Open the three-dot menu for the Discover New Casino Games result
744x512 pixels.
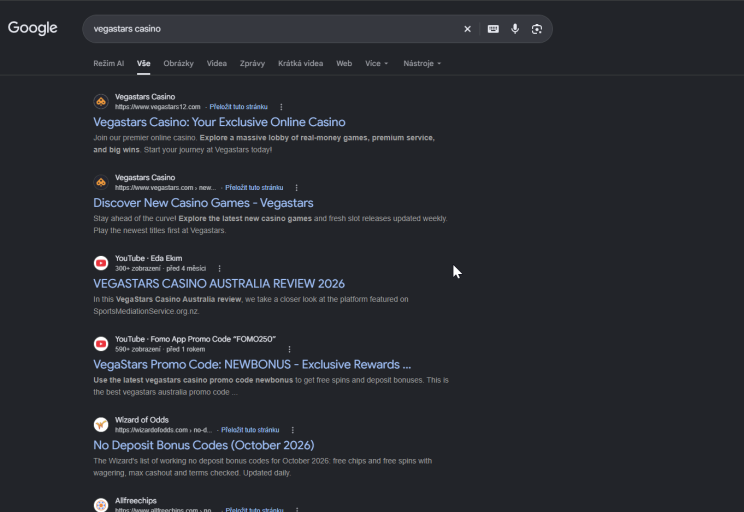(x=297, y=187)
